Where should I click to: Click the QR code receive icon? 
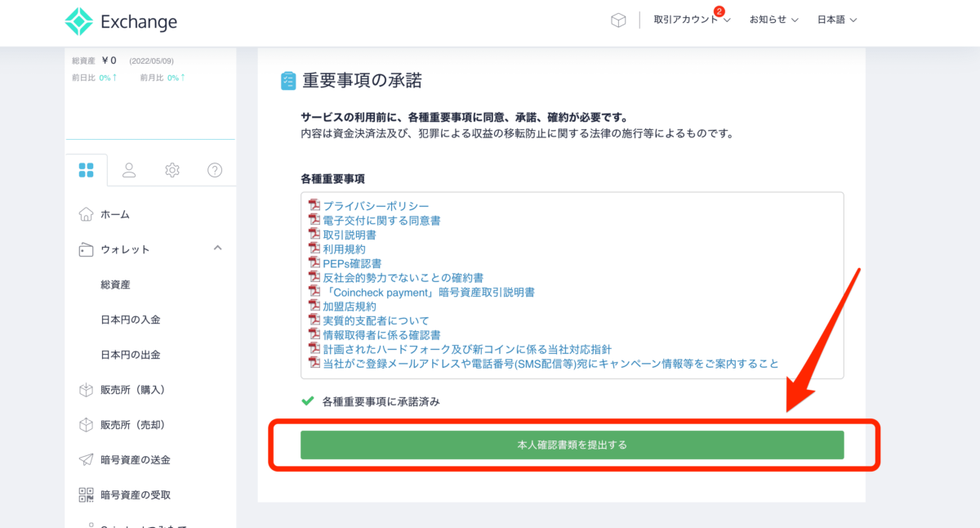pos(86,495)
